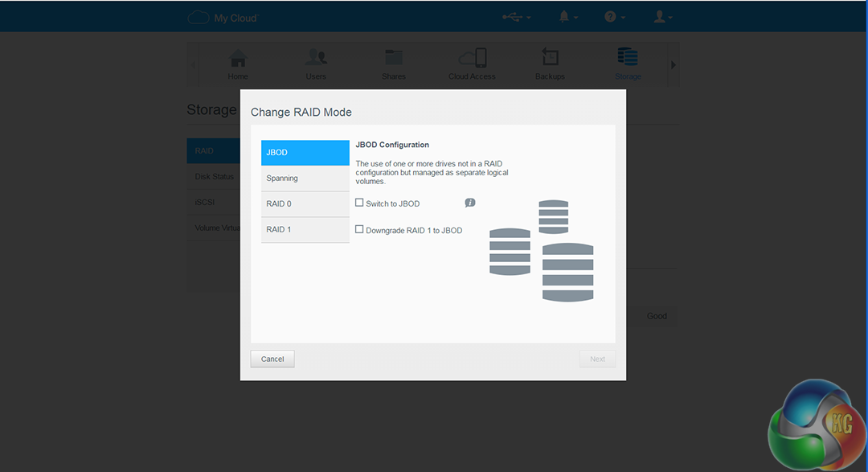This screenshot has width=868, height=472.
Task: Open the USB devices dropdown
Action: [516, 17]
